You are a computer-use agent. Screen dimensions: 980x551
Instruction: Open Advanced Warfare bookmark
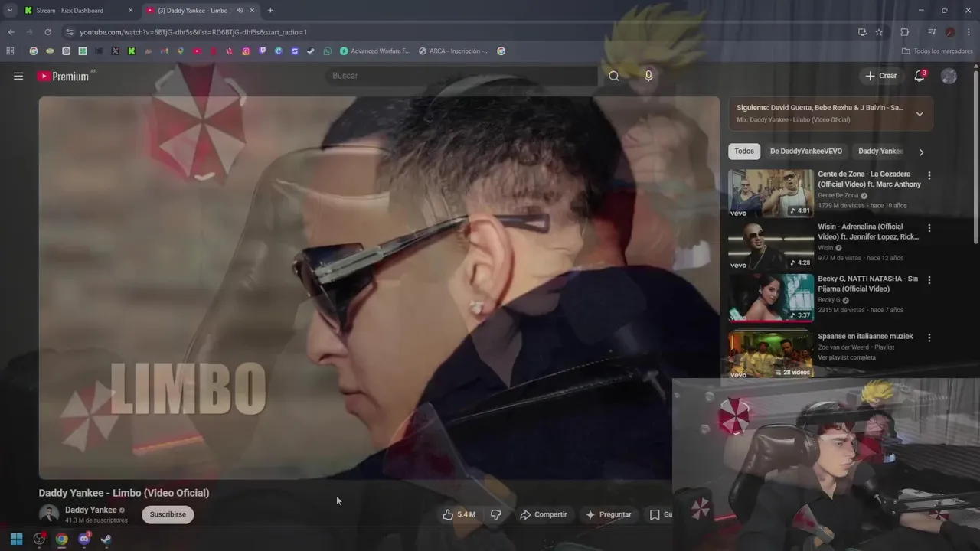[x=374, y=51]
